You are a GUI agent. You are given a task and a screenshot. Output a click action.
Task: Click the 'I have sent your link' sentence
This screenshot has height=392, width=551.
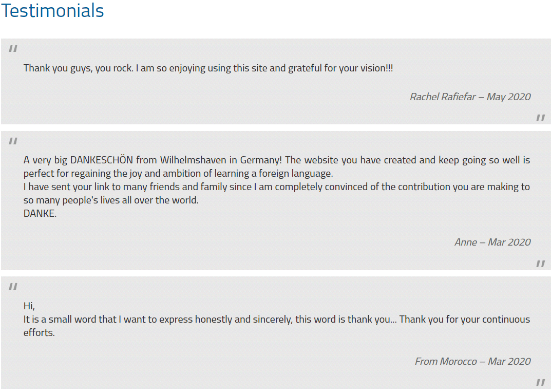pos(277,193)
